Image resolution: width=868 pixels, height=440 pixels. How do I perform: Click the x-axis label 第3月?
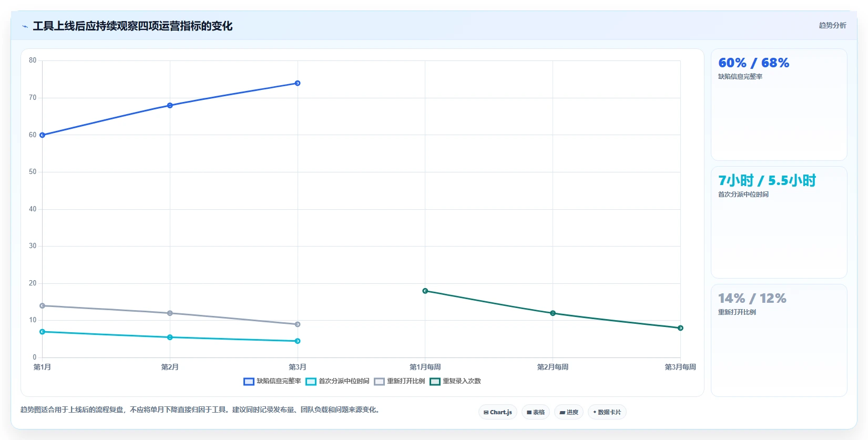coord(298,367)
